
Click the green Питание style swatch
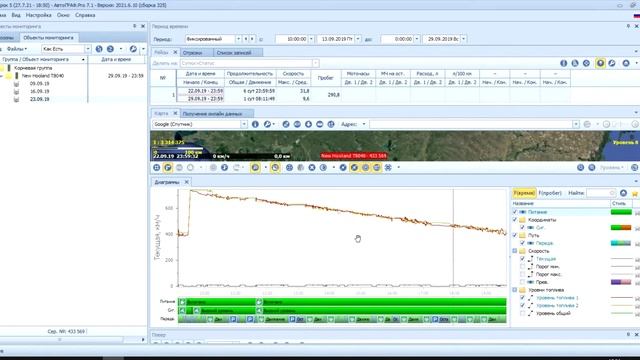click(x=621, y=212)
